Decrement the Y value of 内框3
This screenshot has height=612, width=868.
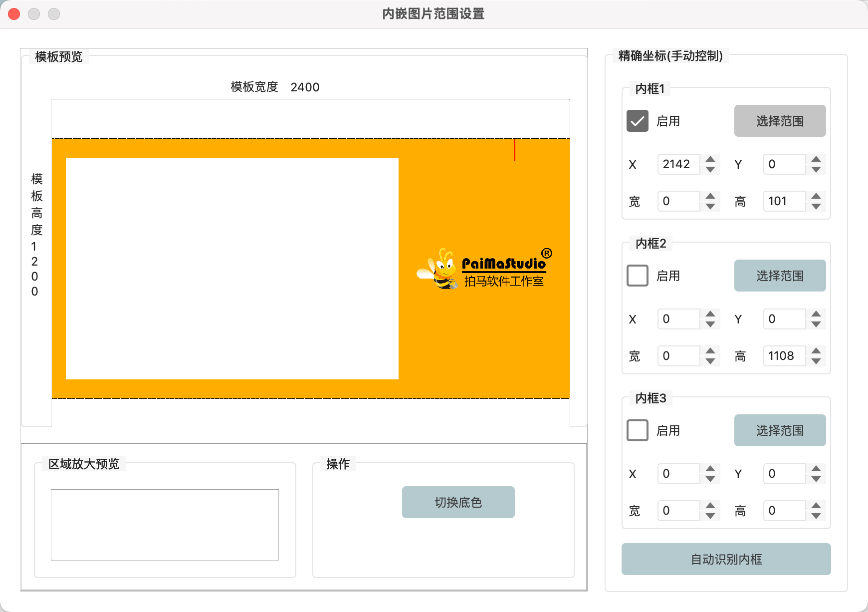point(816,478)
